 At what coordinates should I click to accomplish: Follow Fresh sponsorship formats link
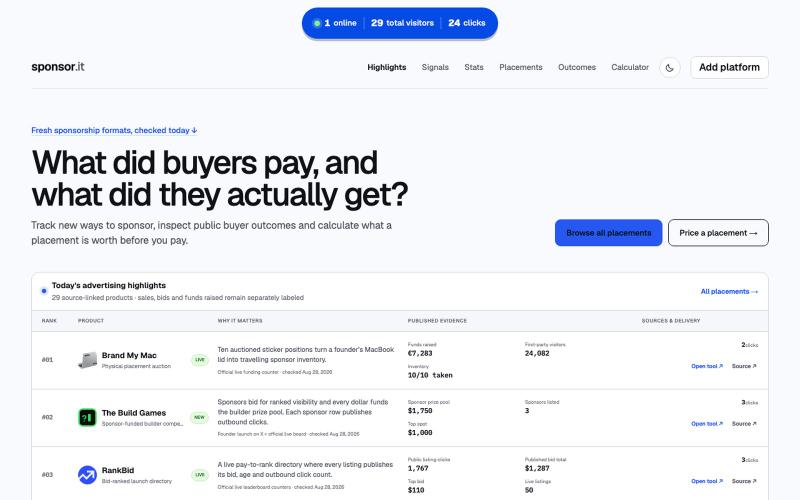114,131
